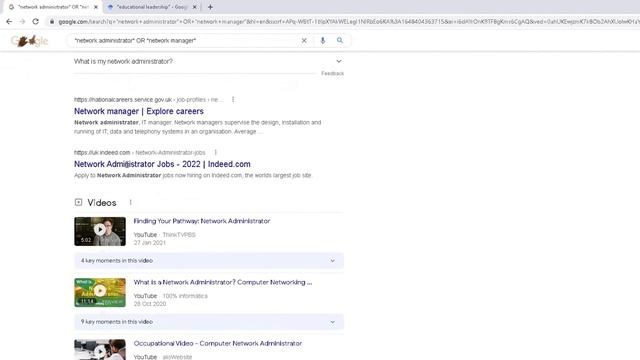Open "Finding Your Pathway: Network Administrator" video
This screenshot has height=360, width=640.
click(202, 221)
